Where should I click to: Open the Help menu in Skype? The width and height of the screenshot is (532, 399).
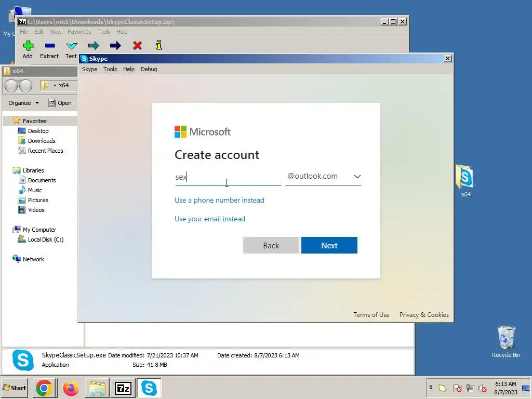[129, 69]
